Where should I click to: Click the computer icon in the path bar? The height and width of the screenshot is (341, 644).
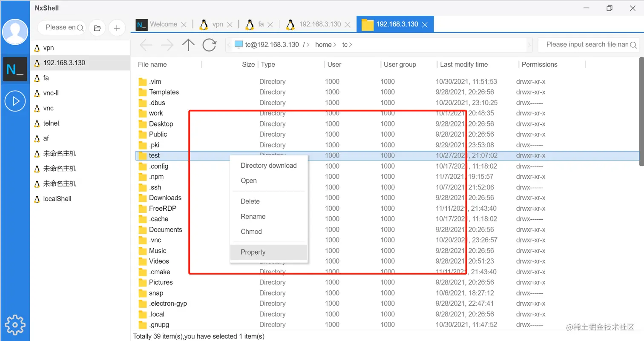coord(239,45)
